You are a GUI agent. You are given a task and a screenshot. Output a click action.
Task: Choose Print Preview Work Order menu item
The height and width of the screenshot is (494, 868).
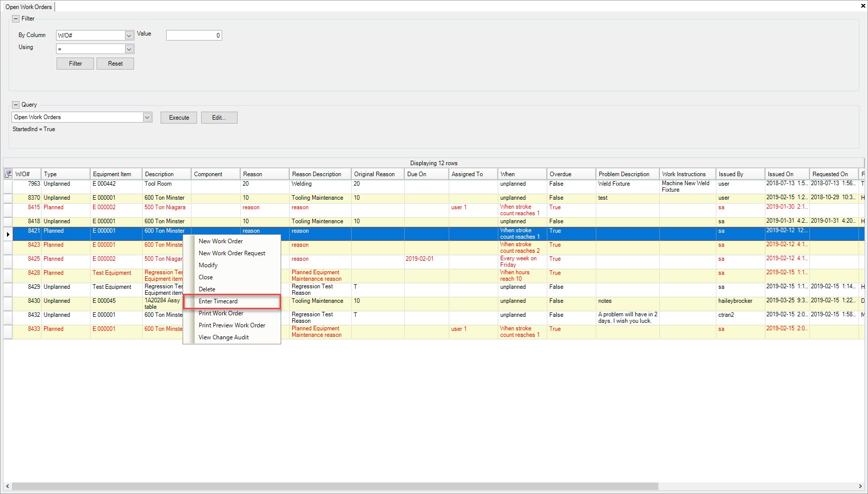click(x=232, y=325)
